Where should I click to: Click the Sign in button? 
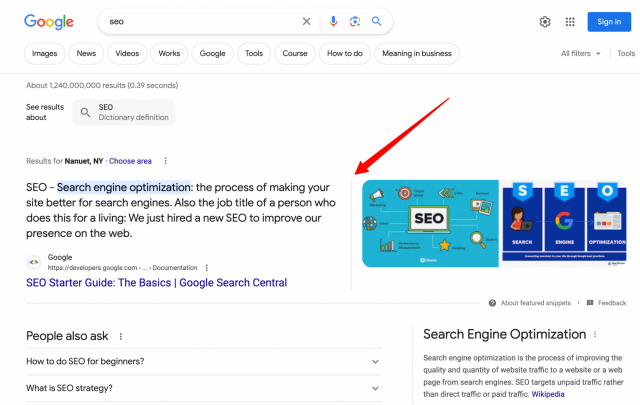click(609, 22)
